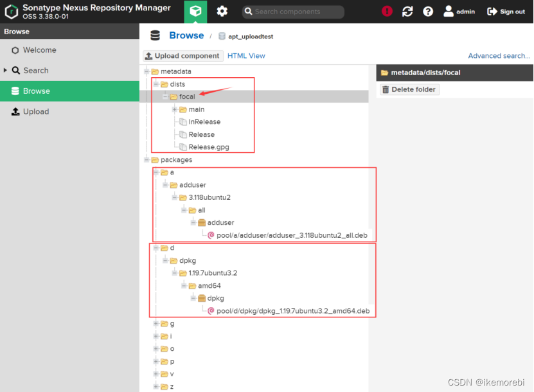The image size is (534, 392).
Task: Click the database icon beside Browse heading
Action: (x=156, y=35)
